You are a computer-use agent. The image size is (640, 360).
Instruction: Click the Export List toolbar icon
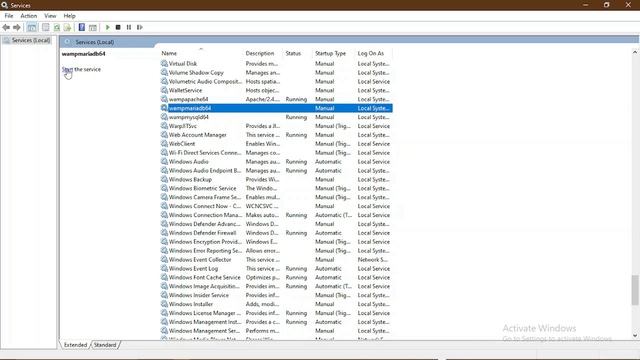[x=67, y=27]
